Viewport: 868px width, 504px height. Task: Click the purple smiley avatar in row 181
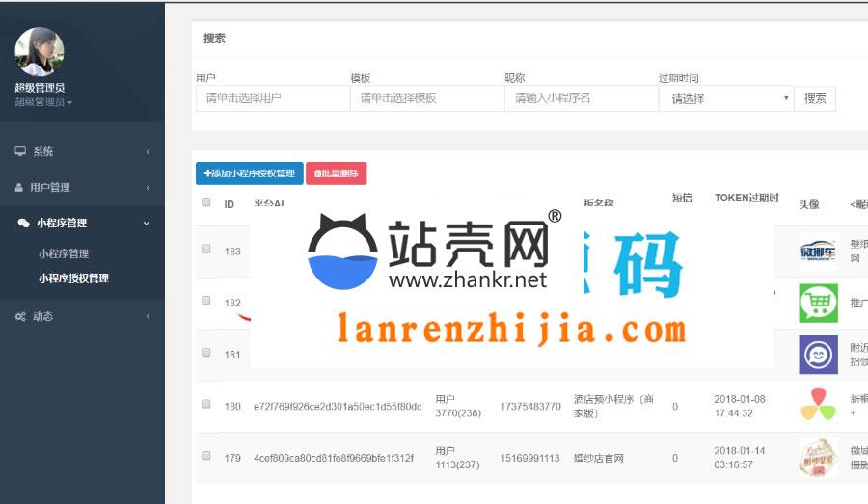click(x=818, y=354)
